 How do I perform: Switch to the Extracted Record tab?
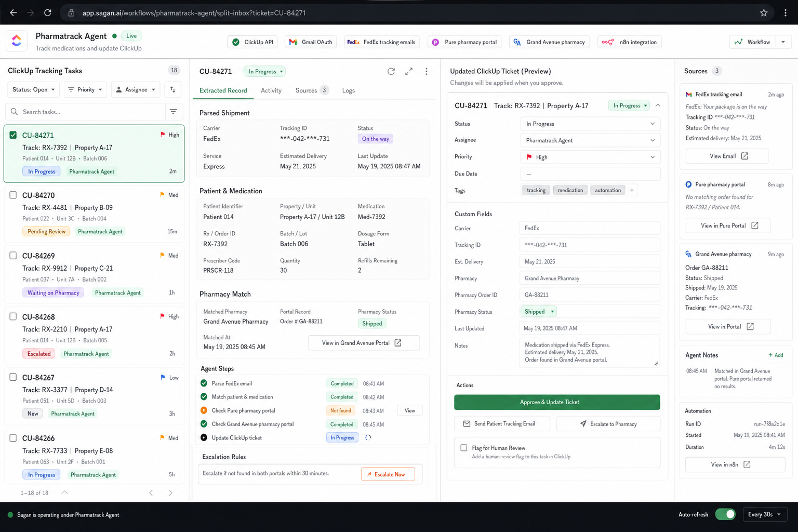[223, 90]
